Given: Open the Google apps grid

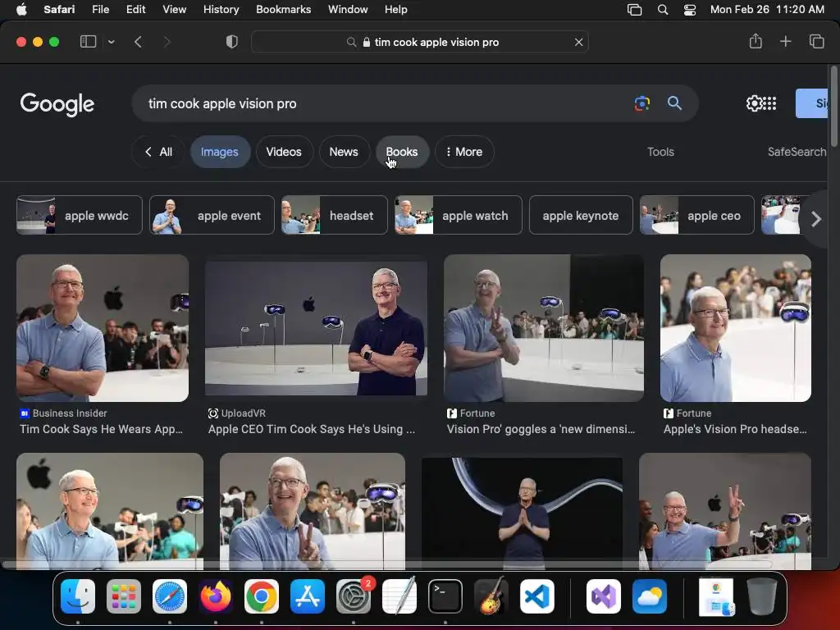Looking at the screenshot, I should coord(769,103).
